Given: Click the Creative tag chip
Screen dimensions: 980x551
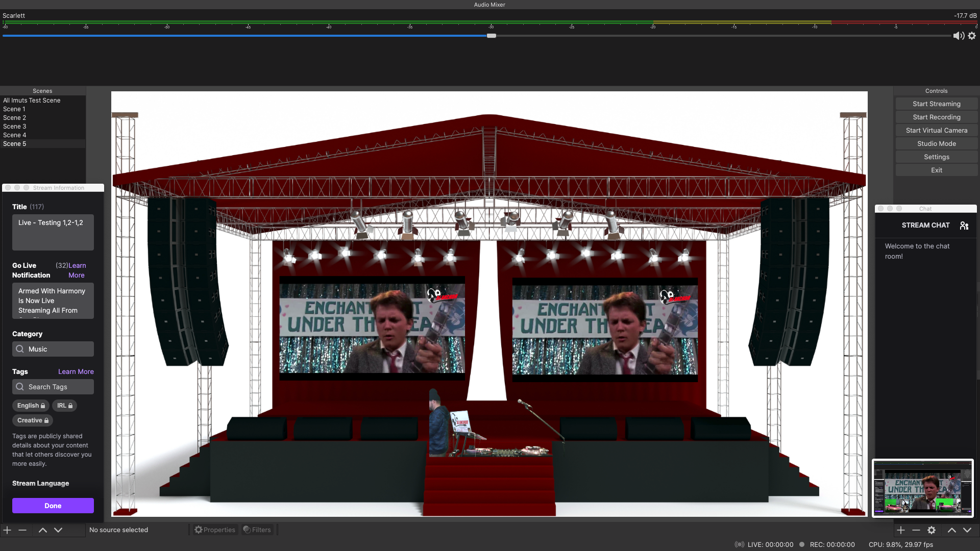Looking at the screenshot, I should pos(33,420).
